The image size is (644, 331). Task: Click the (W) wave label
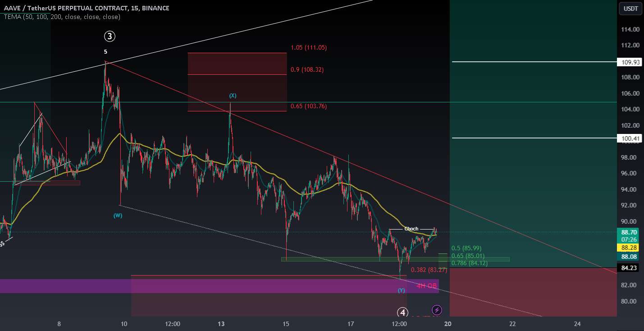click(118, 216)
